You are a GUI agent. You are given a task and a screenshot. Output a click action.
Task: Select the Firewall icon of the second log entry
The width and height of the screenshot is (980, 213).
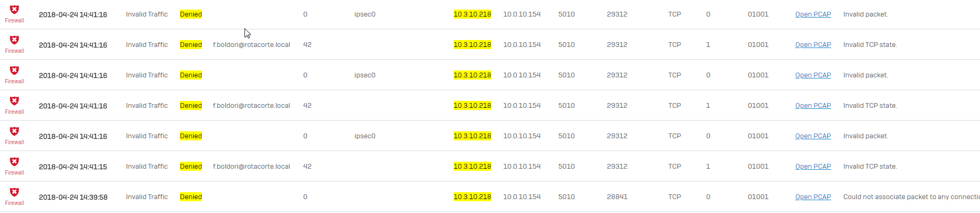pyautogui.click(x=14, y=40)
